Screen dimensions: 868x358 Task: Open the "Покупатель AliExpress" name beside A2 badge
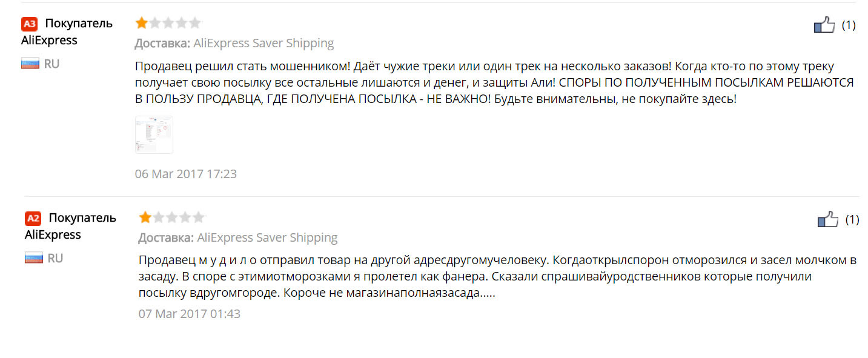pyautogui.click(x=70, y=226)
